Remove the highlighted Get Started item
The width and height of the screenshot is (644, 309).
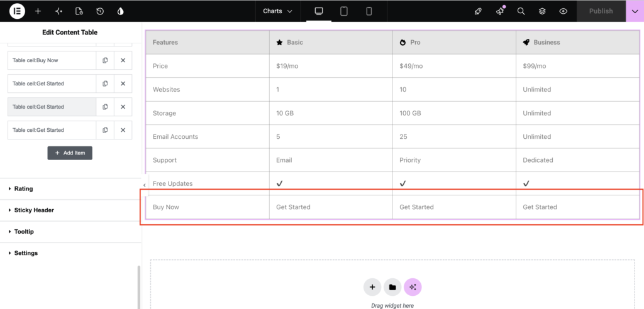point(123,107)
